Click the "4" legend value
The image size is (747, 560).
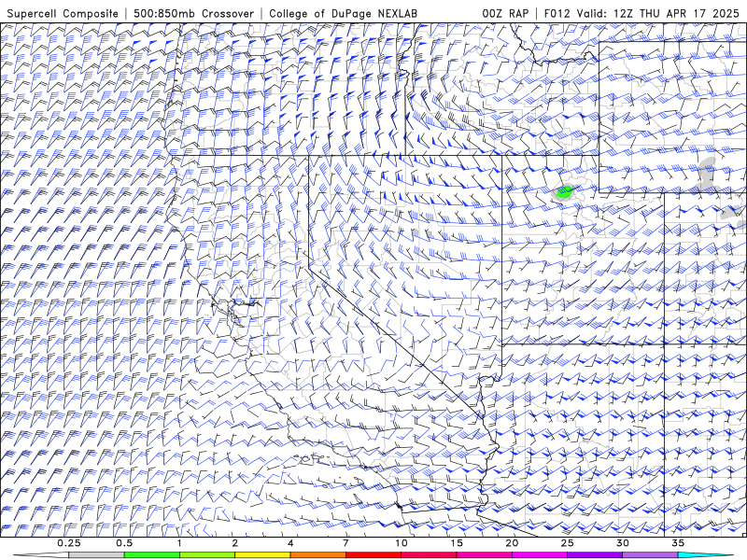tap(290, 543)
